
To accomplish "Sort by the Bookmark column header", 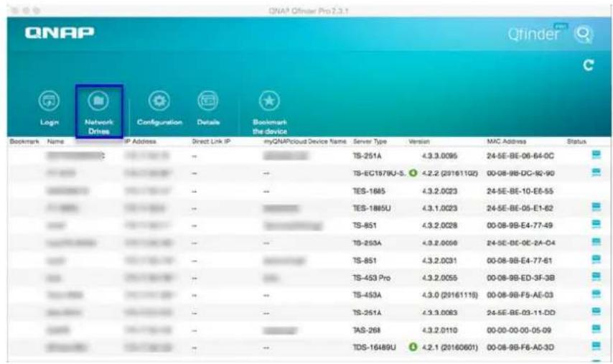I will [24, 141].
